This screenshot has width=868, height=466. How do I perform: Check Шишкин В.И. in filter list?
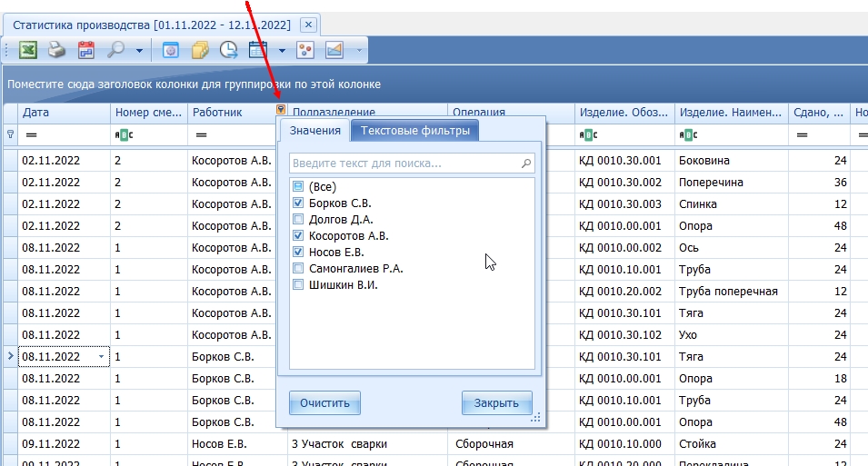tap(298, 284)
